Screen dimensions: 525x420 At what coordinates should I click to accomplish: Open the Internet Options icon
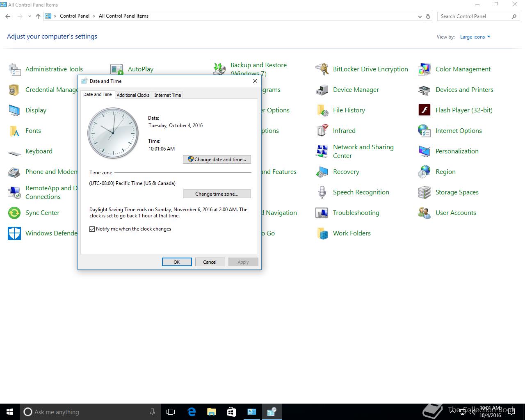[x=425, y=131]
